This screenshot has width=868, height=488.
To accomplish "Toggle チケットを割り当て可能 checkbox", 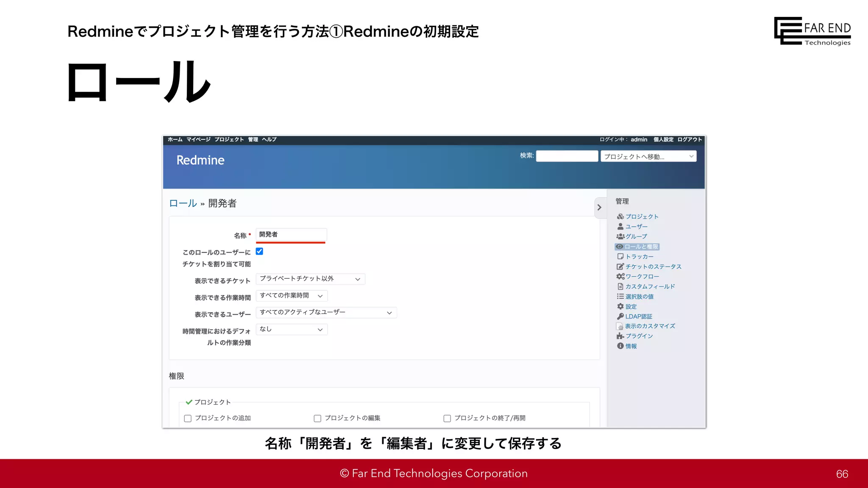I will pyautogui.click(x=259, y=251).
